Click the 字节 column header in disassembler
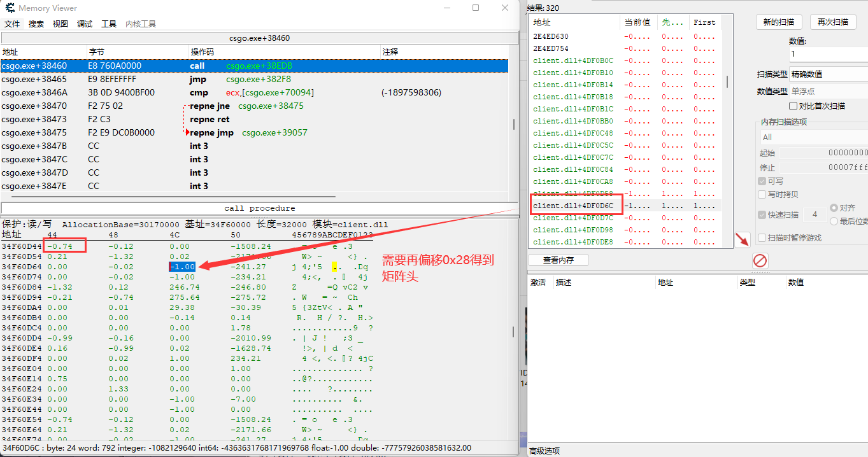This screenshot has width=868, height=457. pyautogui.click(x=138, y=52)
